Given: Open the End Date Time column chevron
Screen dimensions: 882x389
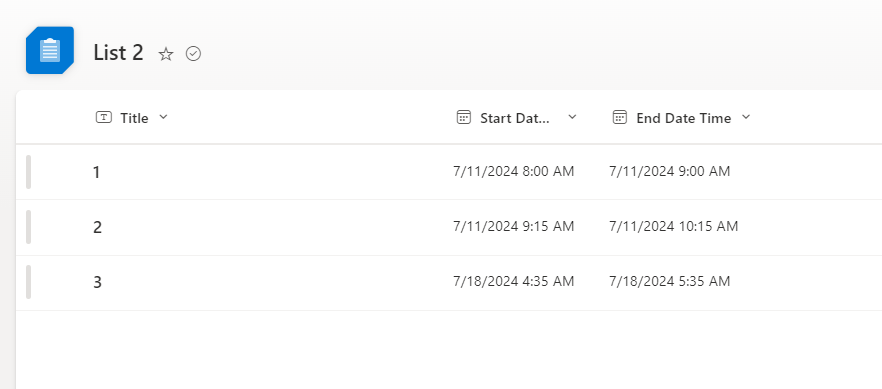Looking at the screenshot, I should [746, 117].
